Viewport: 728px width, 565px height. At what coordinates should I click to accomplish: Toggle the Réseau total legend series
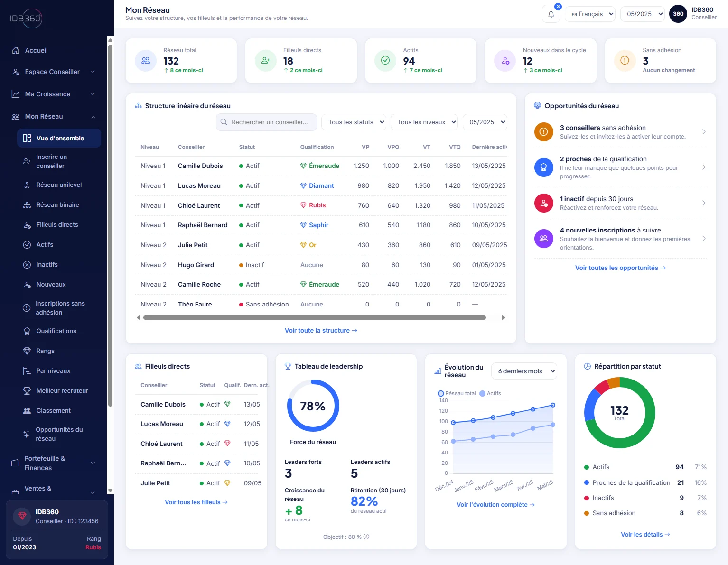(x=457, y=393)
